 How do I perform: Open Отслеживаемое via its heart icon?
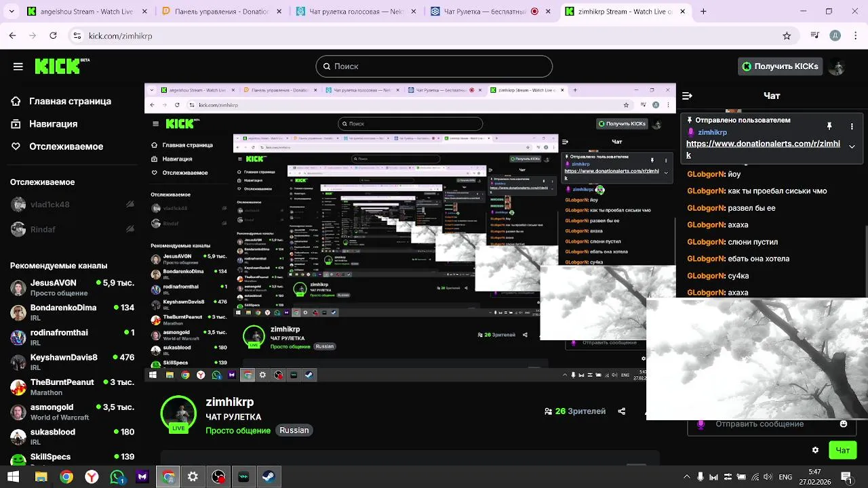tap(16, 146)
